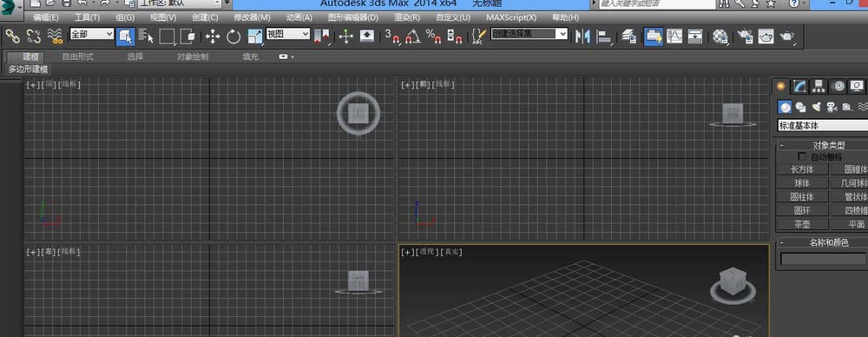Click the Mirror tool icon

point(582,36)
